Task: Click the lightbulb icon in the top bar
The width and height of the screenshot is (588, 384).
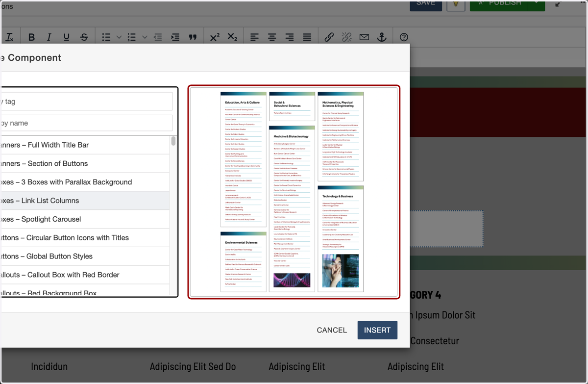Action: (x=456, y=4)
